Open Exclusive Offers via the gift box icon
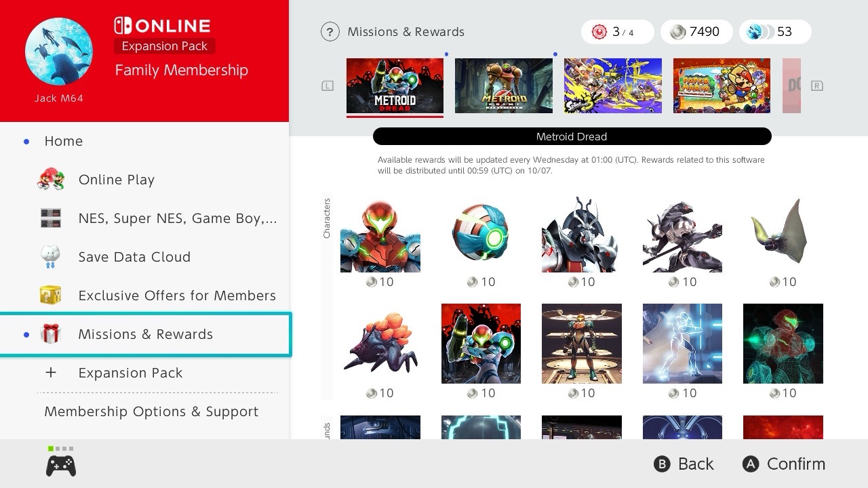The width and height of the screenshot is (868, 488). tap(51, 295)
